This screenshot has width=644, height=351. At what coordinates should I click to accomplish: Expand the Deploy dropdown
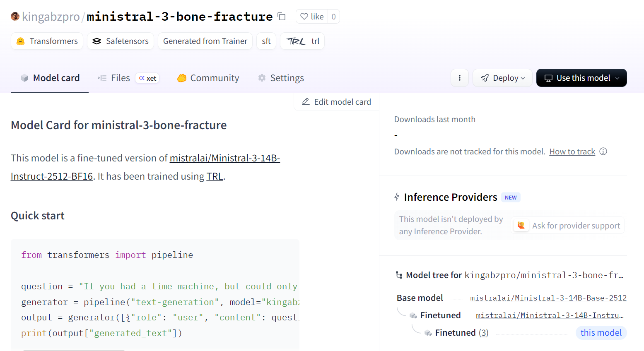(x=502, y=78)
